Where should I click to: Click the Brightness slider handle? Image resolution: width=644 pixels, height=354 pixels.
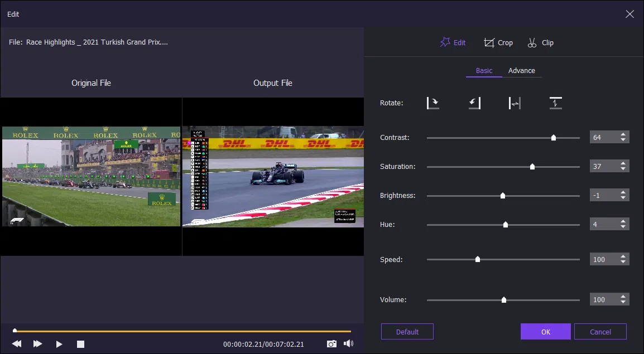503,196
